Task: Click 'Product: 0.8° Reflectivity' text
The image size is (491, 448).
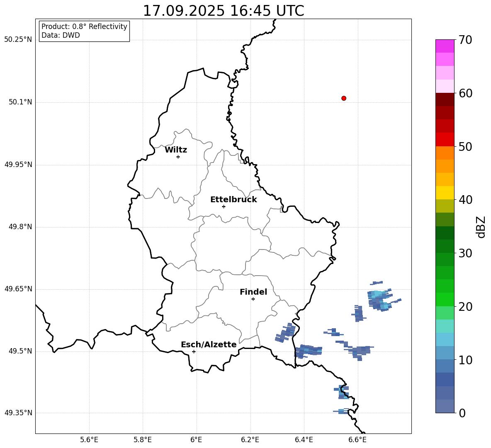Action: tap(84, 26)
